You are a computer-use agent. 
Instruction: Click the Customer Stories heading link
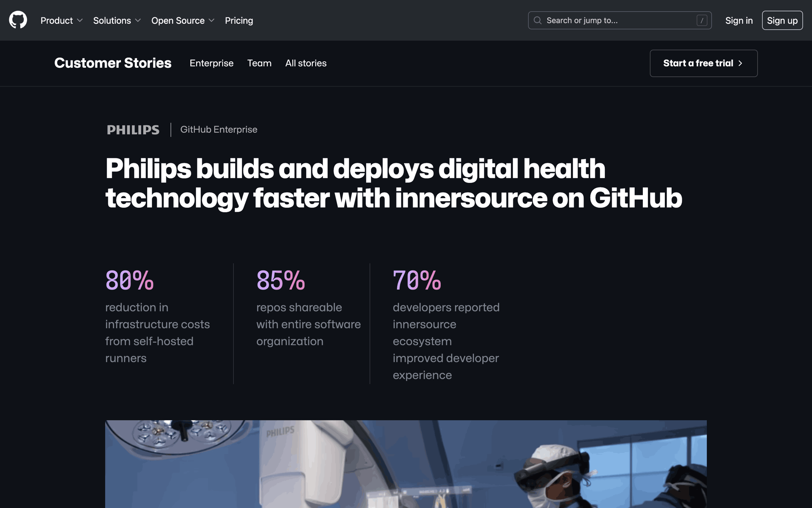pos(113,63)
